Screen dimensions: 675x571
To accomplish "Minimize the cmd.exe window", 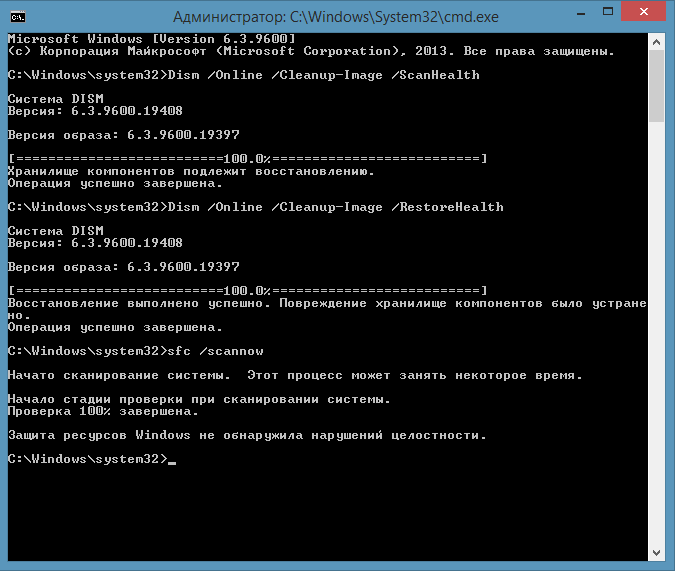I will click(581, 13).
